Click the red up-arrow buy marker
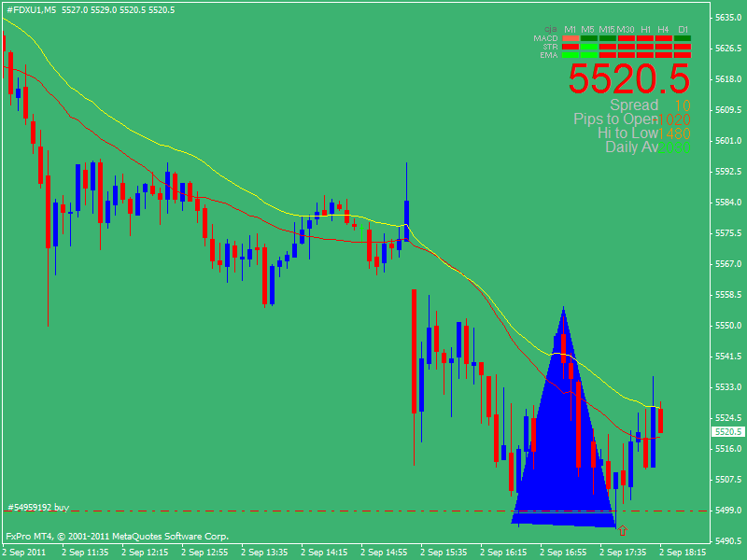The width and height of the screenshot is (747, 560). [x=623, y=530]
